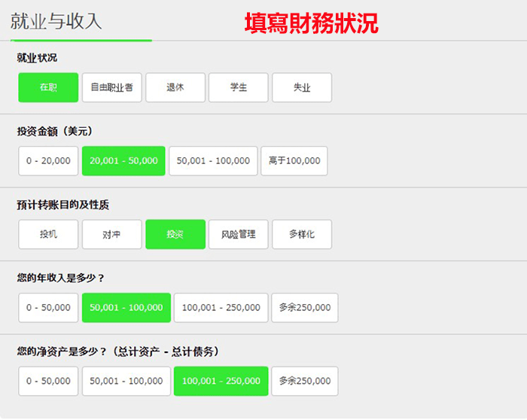
Task: Open the 就业与收入 tab header
Action: pyautogui.click(x=56, y=21)
